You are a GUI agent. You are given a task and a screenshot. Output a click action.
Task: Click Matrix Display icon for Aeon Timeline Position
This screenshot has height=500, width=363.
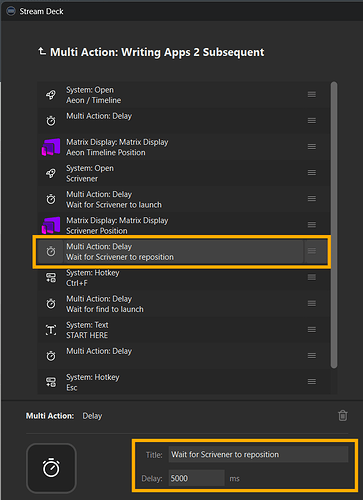(51, 147)
